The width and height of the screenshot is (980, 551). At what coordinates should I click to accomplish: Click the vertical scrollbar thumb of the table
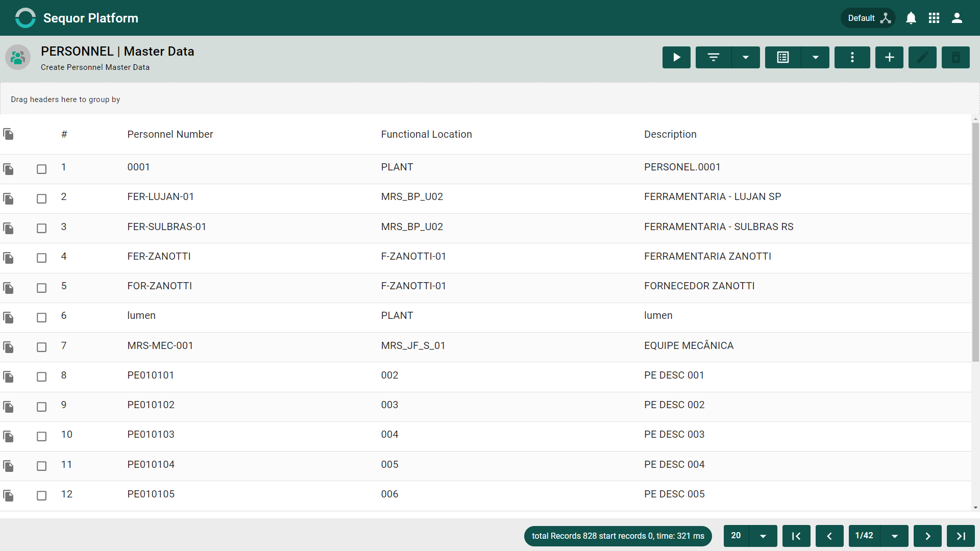(975, 242)
